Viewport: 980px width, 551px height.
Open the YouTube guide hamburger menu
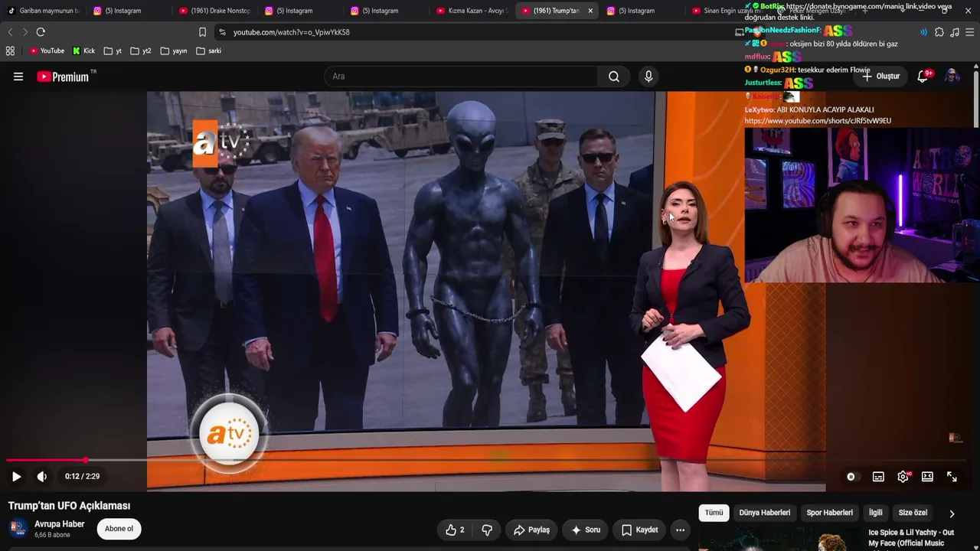coord(18,77)
